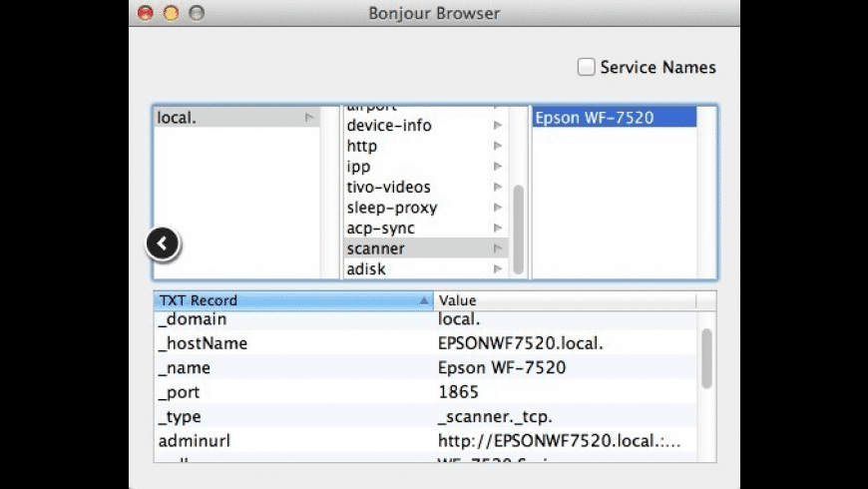Select the _hostName record row
Viewport: 868px width, 489px height.
[425, 343]
